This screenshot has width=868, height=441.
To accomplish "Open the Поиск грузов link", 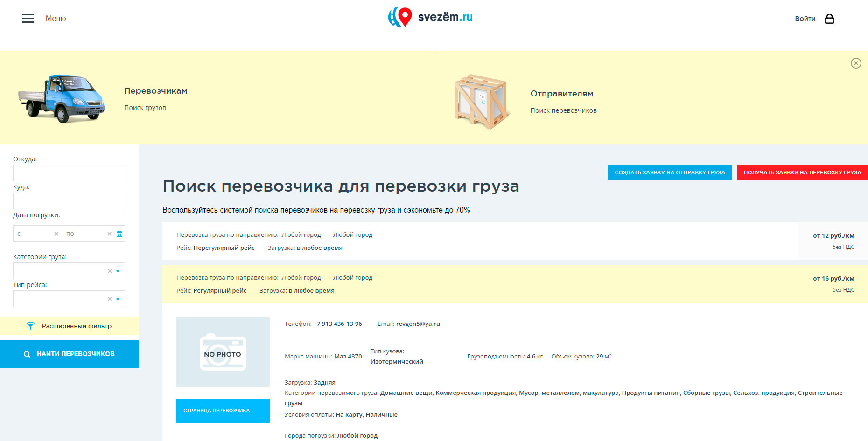I will pyautogui.click(x=145, y=108).
